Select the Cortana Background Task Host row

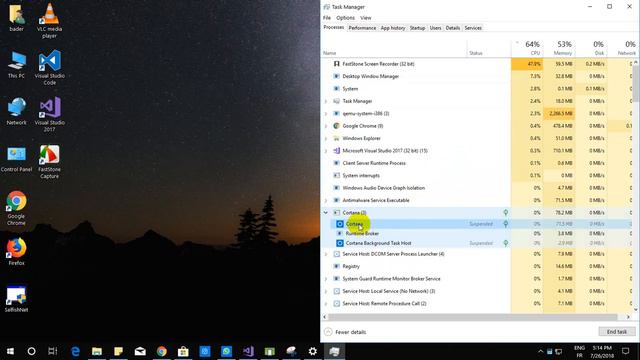point(477,243)
